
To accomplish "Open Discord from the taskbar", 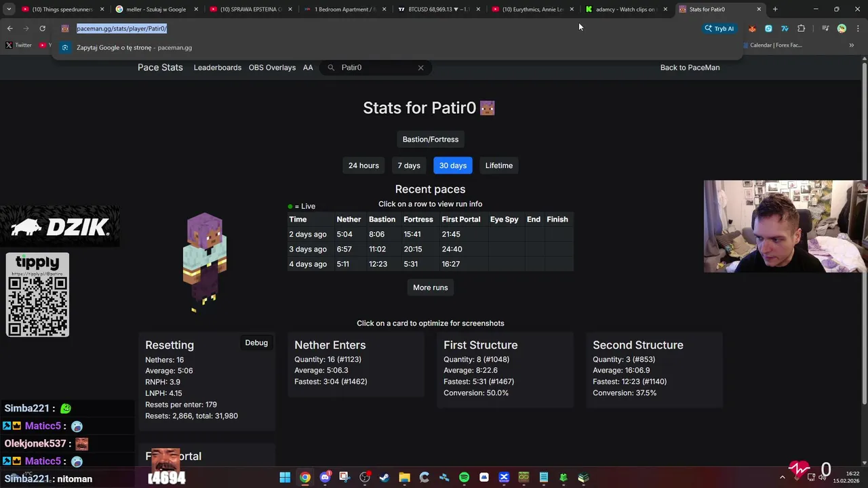I will point(325,478).
